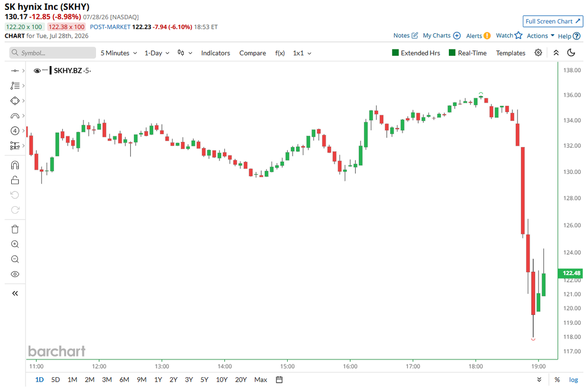Toggle log scale button
Image resolution: width=588 pixels, height=388 pixels.
click(x=573, y=380)
